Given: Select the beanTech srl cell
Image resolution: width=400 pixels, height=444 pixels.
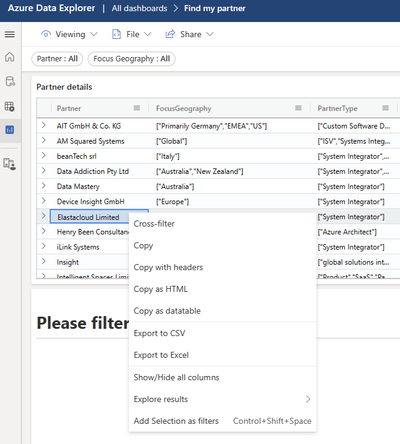Looking at the screenshot, I should [x=99, y=156].
